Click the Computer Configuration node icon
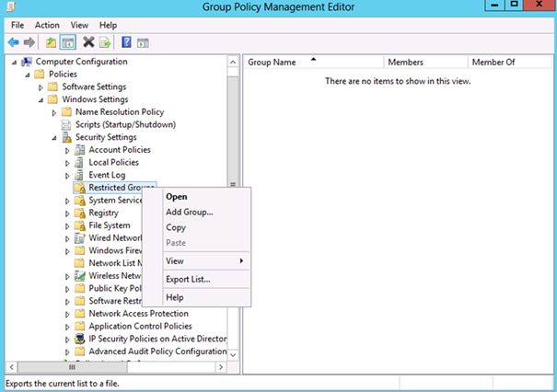The width and height of the screenshot is (557, 392). pyautogui.click(x=27, y=62)
